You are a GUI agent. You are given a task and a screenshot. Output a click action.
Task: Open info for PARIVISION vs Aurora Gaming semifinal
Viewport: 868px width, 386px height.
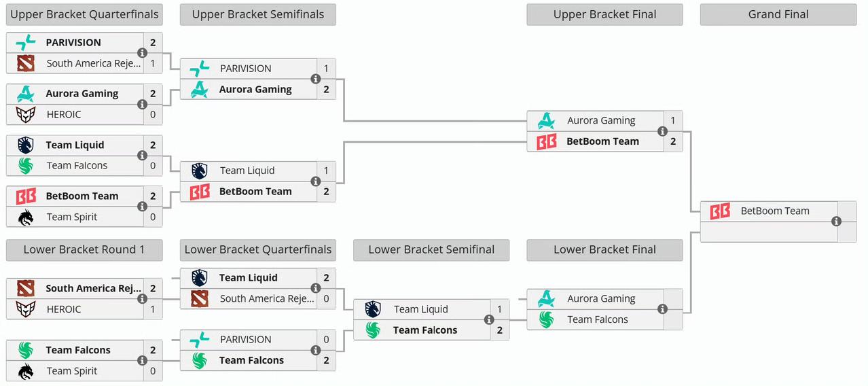316,79
